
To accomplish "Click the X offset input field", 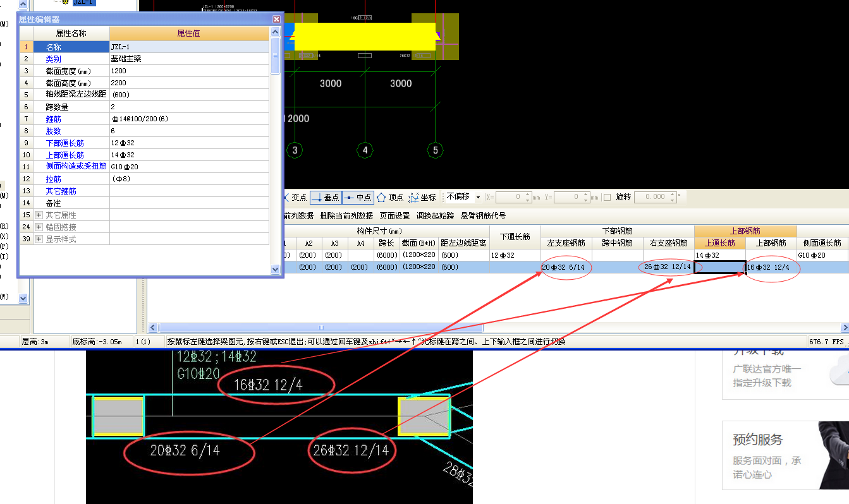I will coord(513,197).
